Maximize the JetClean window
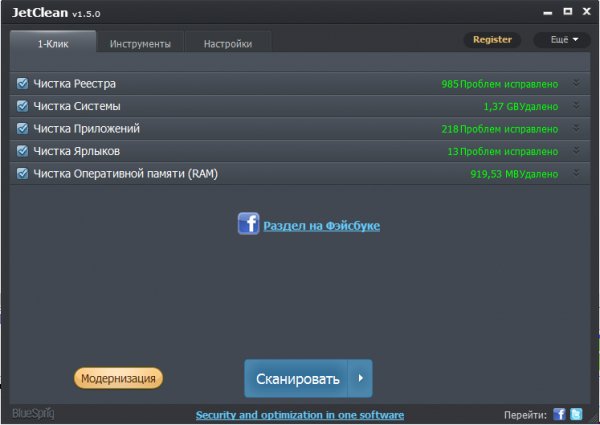Viewport: 600px width, 425px height. pos(568,11)
